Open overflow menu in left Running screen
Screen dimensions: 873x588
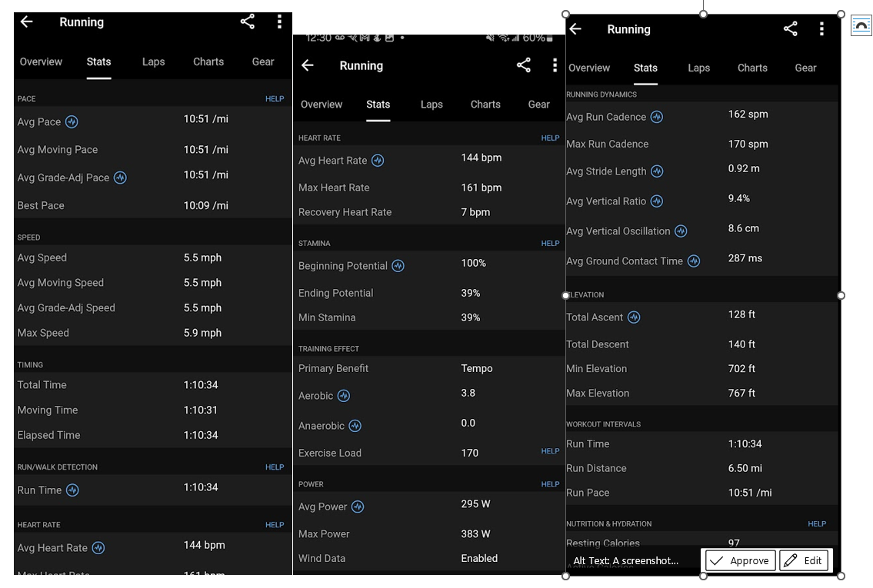279,22
